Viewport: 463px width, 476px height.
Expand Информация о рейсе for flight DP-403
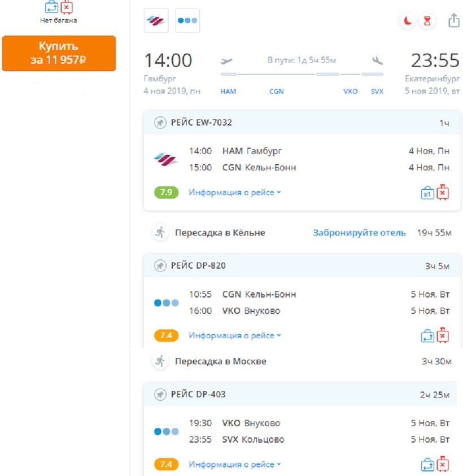[234, 465]
